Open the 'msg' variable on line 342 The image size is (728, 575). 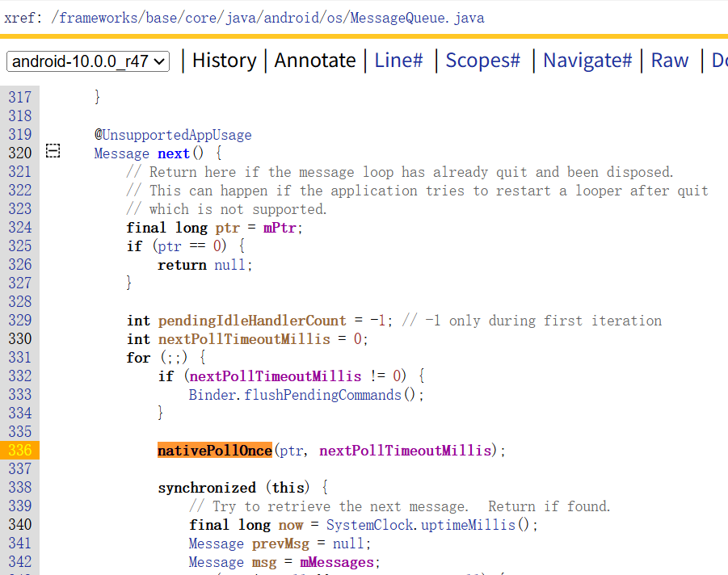(264, 562)
